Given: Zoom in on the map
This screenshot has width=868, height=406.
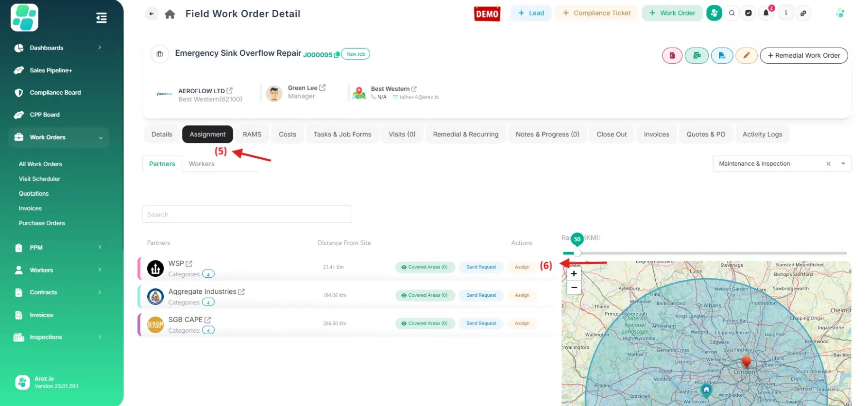Looking at the screenshot, I should [x=574, y=274].
